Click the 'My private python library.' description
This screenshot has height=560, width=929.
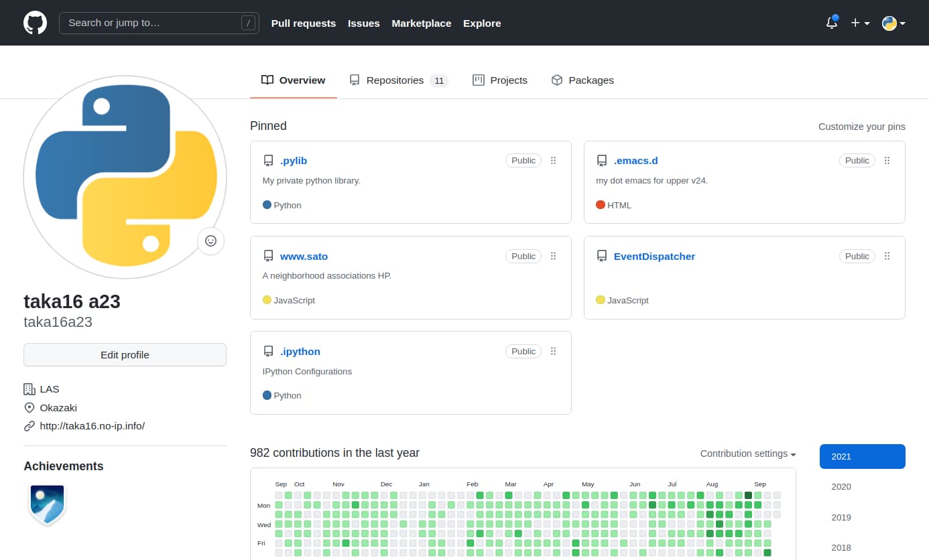[x=312, y=181]
